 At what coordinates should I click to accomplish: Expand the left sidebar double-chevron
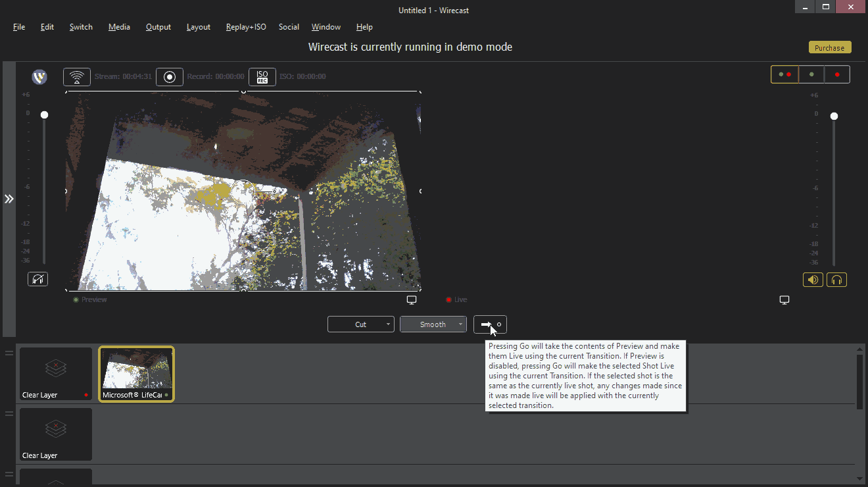click(9, 199)
